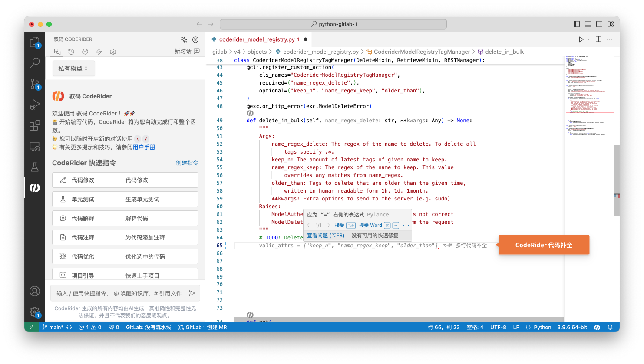
Task: Open the Testing flask view
Action: coord(35,167)
